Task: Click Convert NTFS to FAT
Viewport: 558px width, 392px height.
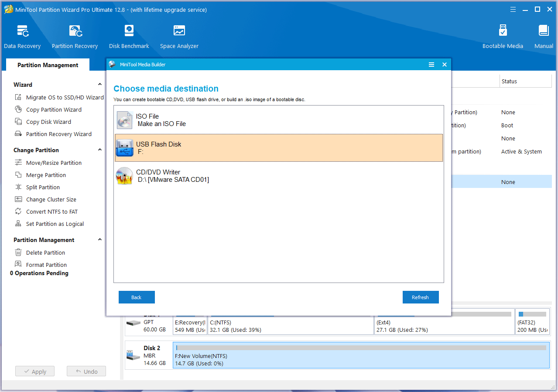Action: pos(46,211)
